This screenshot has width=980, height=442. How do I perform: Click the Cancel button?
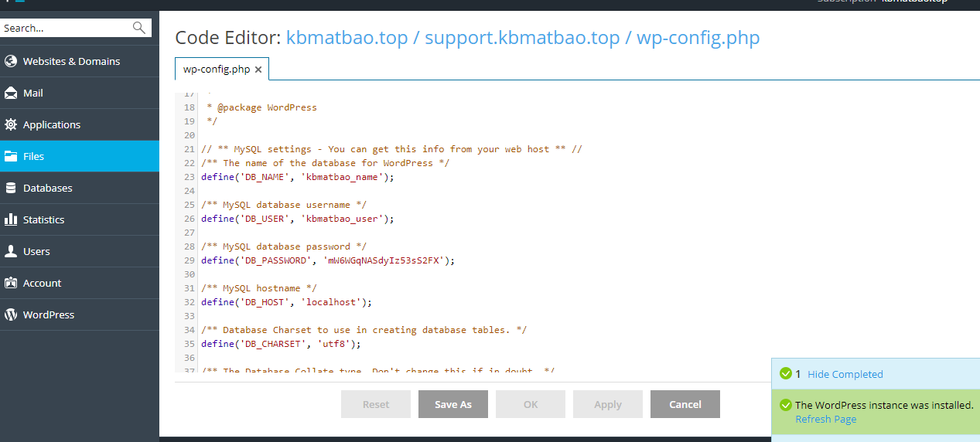click(x=685, y=404)
